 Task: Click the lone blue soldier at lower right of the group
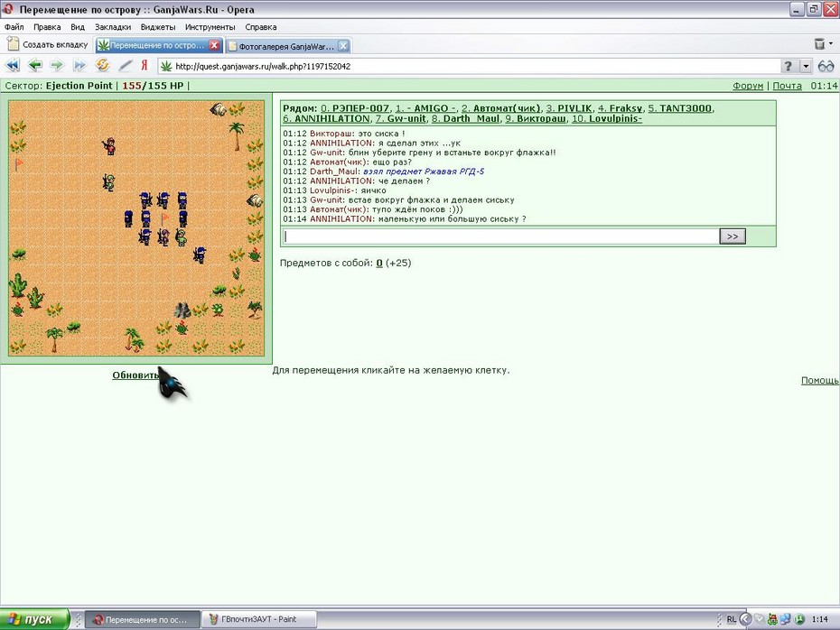tap(200, 255)
